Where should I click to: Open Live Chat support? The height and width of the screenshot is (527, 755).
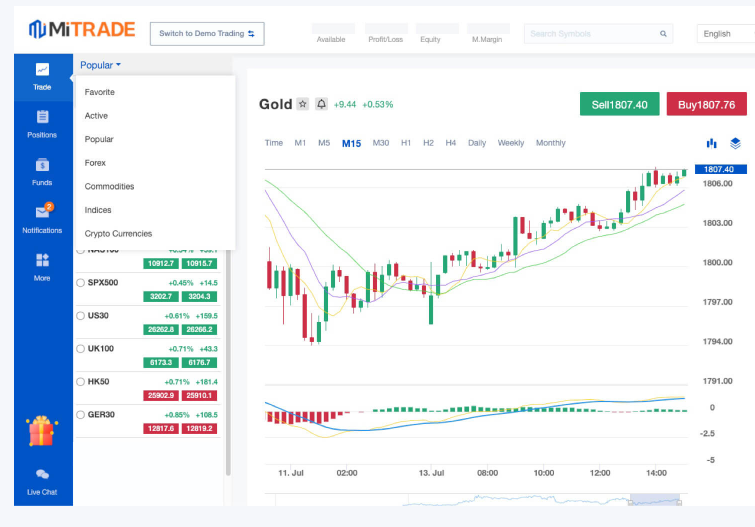click(x=42, y=480)
